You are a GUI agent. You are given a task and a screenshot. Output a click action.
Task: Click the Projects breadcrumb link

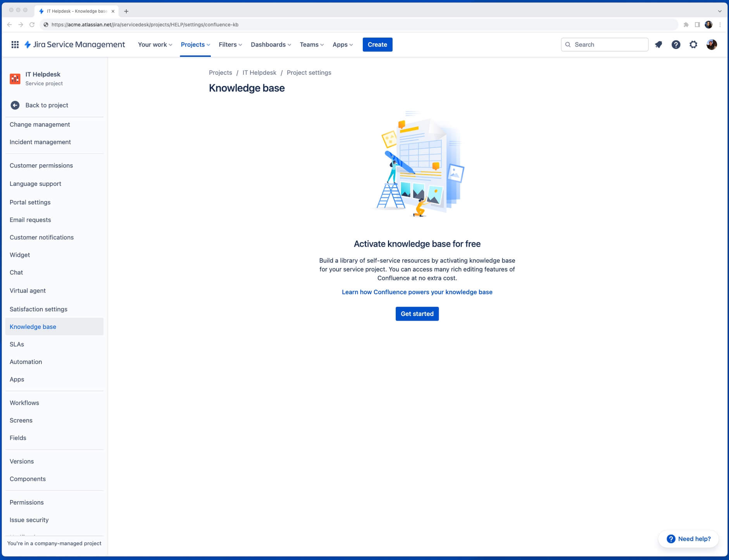(220, 72)
